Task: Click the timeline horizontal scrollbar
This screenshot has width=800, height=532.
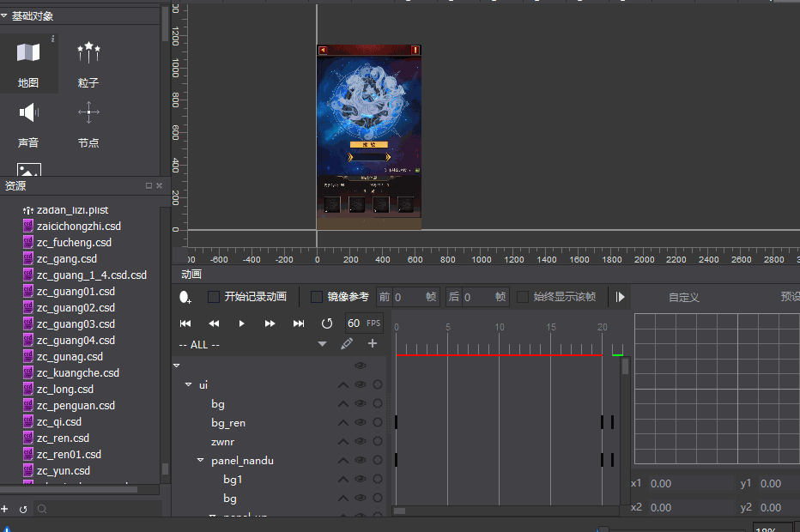Action: (x=506, y=511)
